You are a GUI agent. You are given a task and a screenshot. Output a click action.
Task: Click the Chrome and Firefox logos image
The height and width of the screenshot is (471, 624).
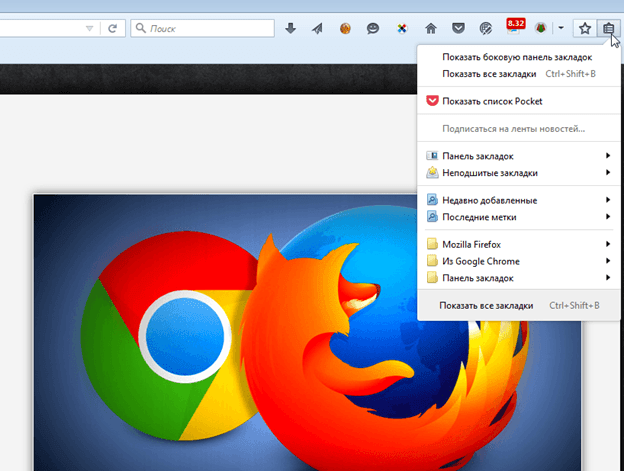(307, 333)
